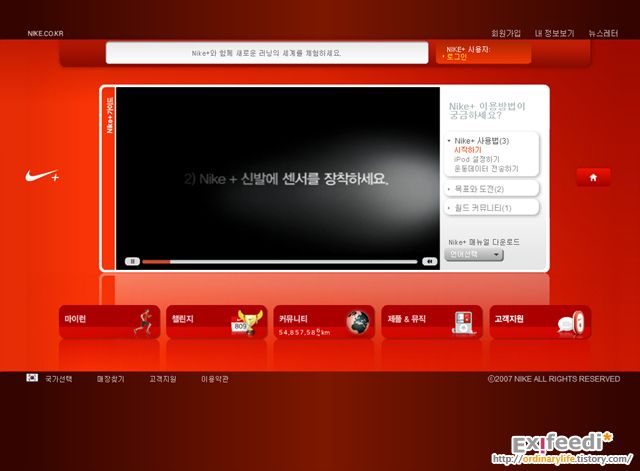The image size is (640, 471).
Task: Go to NIKE.CO.KR link
Action: 45,33
